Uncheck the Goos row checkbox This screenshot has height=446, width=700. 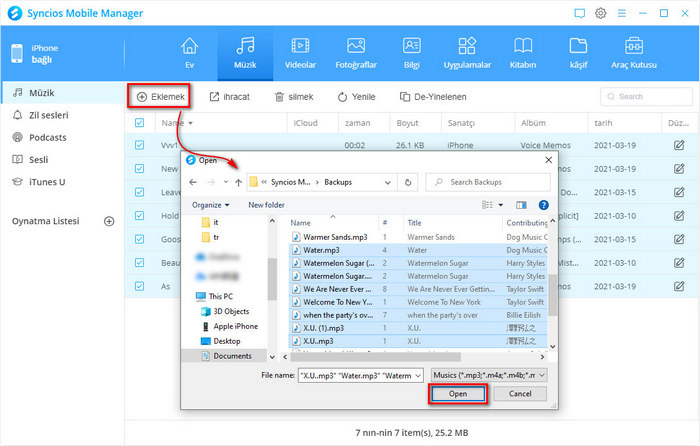coord(139,239)
